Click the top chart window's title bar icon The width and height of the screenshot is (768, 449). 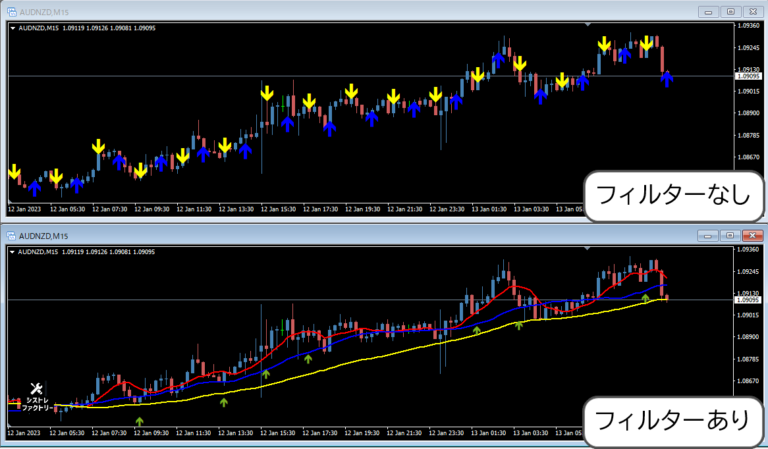coord(12,9)
